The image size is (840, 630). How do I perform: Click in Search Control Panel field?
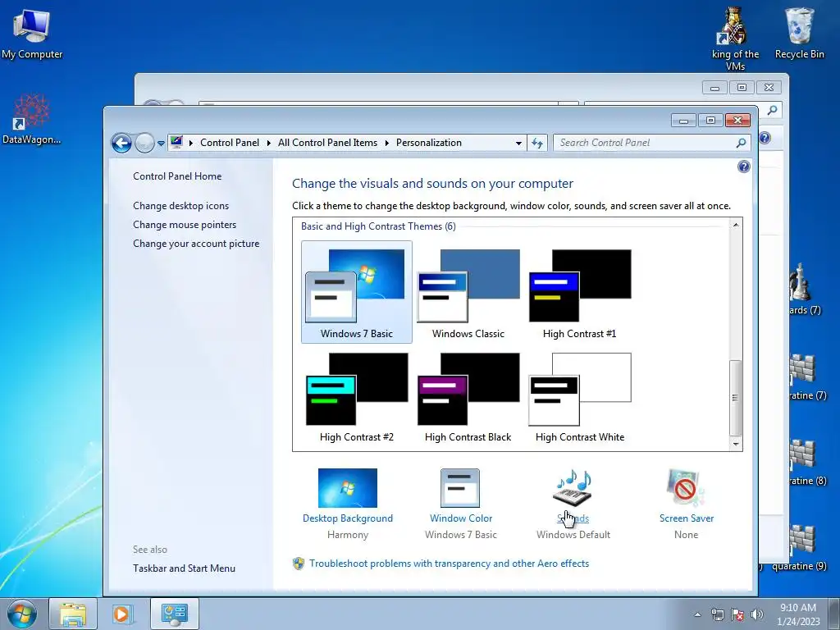tap(645, 143)
